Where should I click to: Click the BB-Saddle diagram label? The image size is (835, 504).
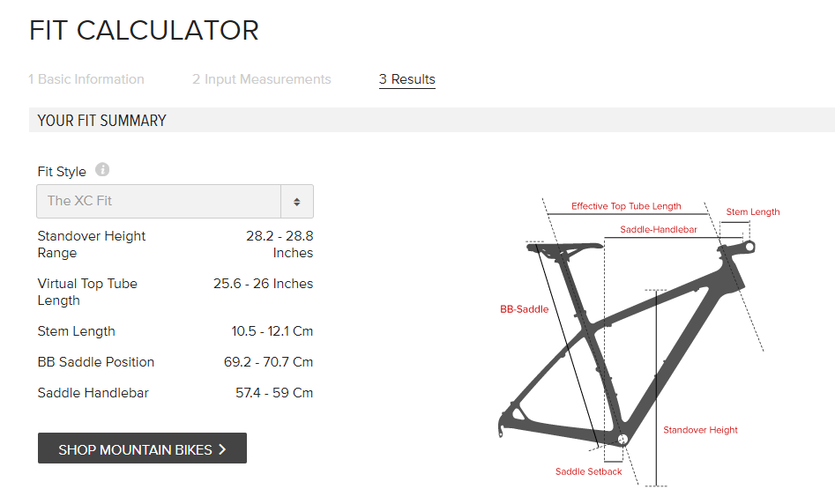[x=524, y=309]
